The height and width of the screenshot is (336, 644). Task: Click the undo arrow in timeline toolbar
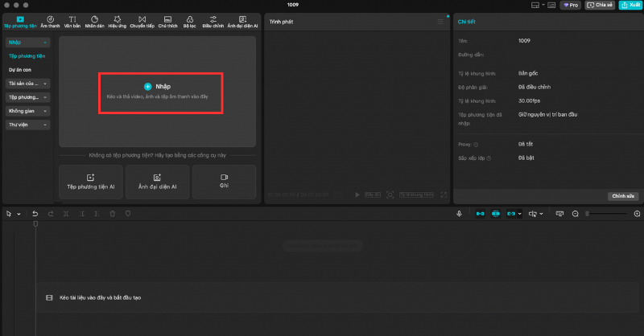(35, 214)
